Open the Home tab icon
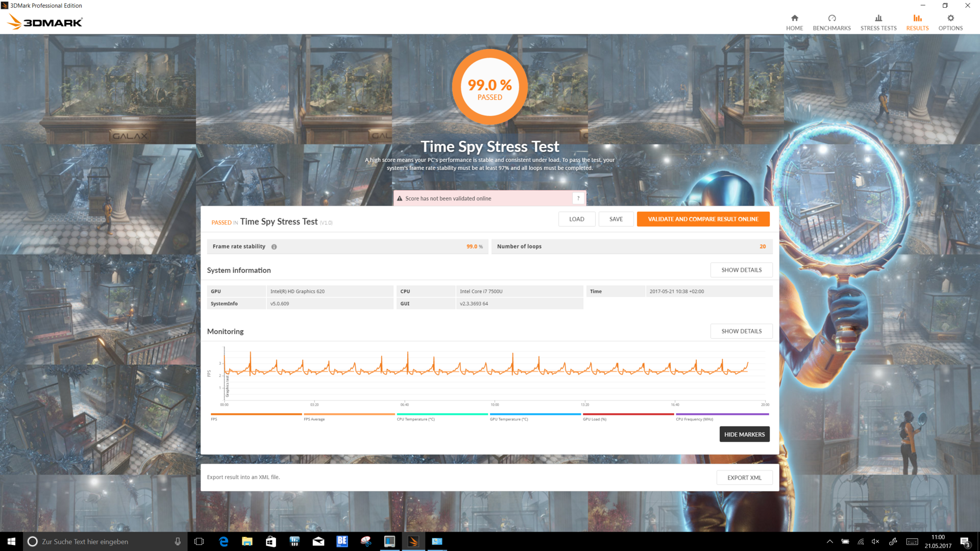 (x=794, y=18)
